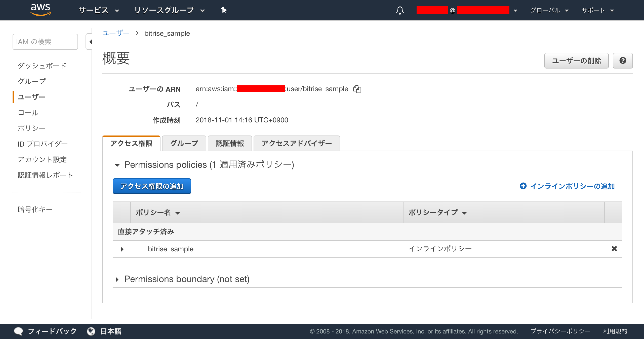The image size is (644, 339).
Task: Open ID プロバイダー in the sidebar
Action: [x=43, y=144]
